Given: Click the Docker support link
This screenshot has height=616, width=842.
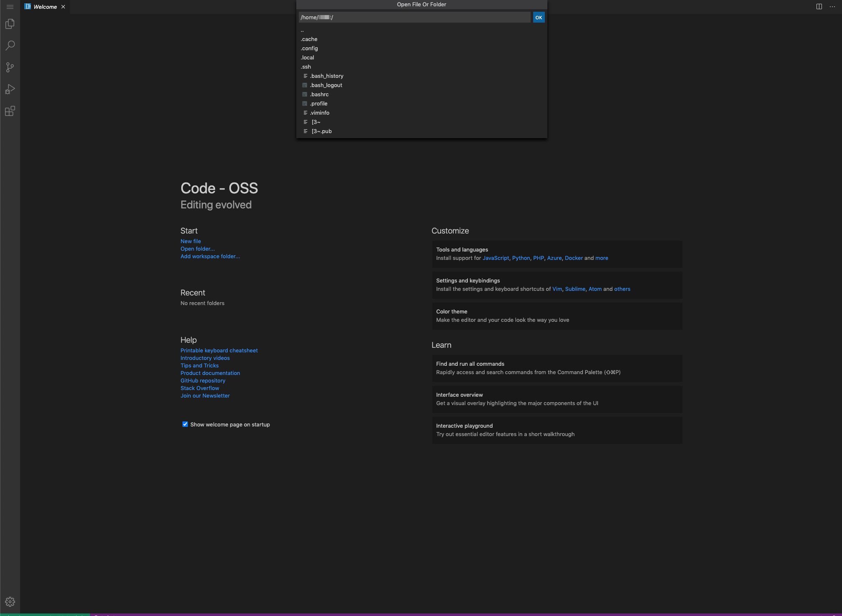Looking at the screenshot, I should (x=574, y=258).
